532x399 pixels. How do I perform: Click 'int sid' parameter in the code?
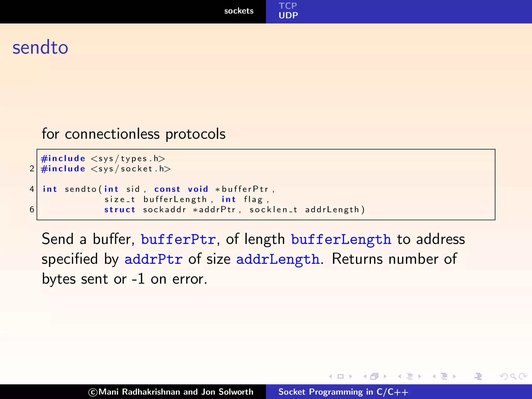(122, 189)
